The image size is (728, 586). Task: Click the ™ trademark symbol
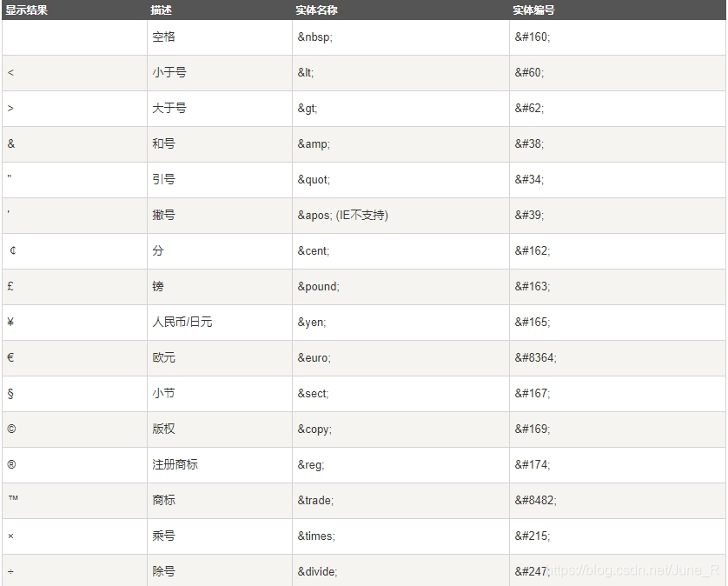[13, 498]
